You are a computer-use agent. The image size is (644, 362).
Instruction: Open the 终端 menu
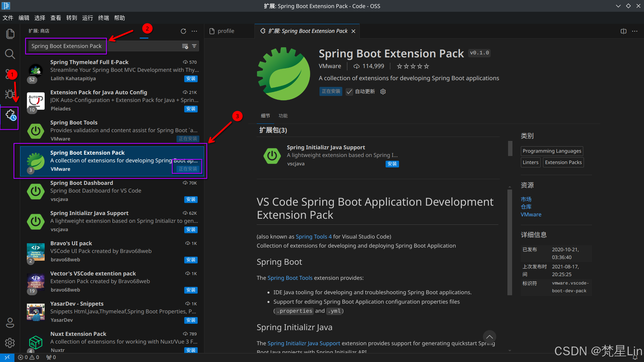click(103, 18)
